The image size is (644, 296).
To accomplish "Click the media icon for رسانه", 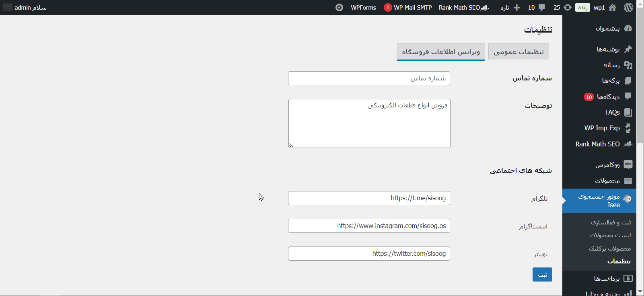I will [x=628, y=65].
